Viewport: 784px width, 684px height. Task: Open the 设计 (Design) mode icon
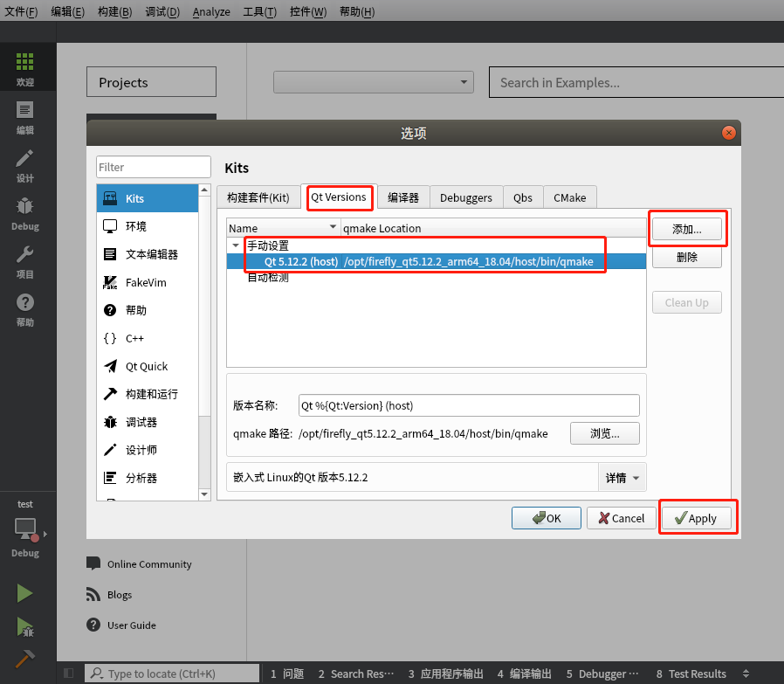tap(25, 165)
